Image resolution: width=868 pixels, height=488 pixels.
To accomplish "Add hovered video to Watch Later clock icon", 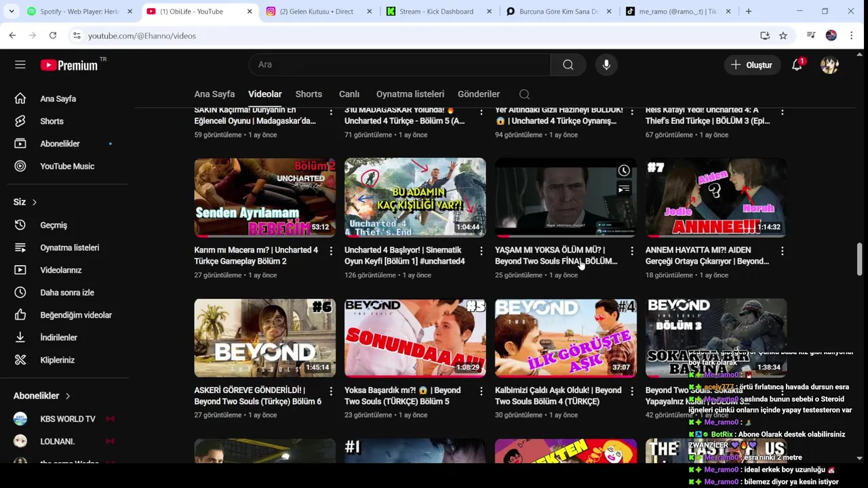I will (624, 171).
